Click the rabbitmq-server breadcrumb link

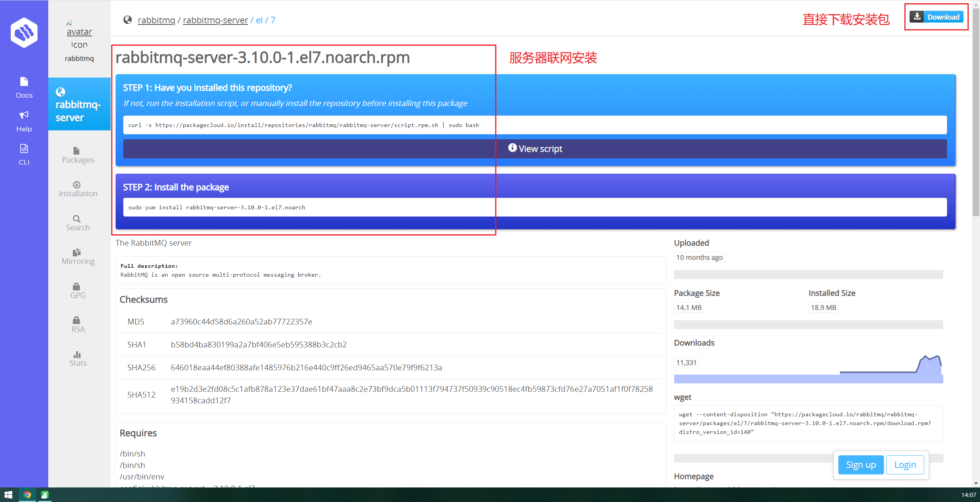[x=215, y=20]
